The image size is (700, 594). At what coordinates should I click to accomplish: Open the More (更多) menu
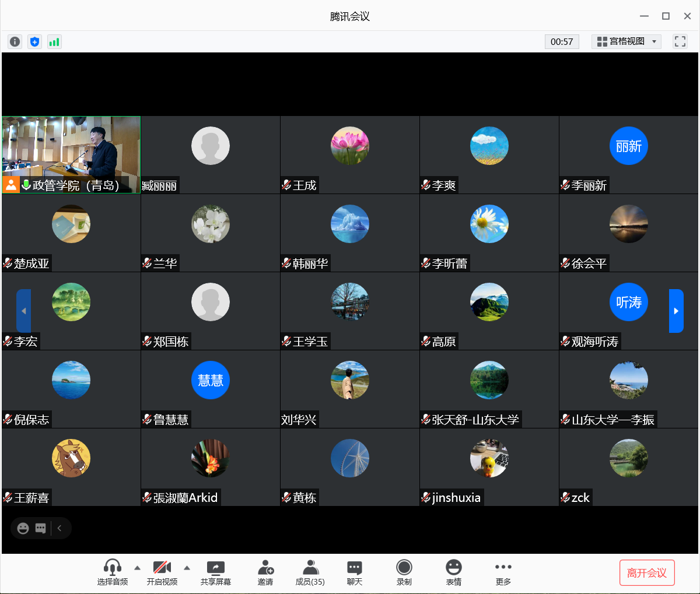point(503,572)
